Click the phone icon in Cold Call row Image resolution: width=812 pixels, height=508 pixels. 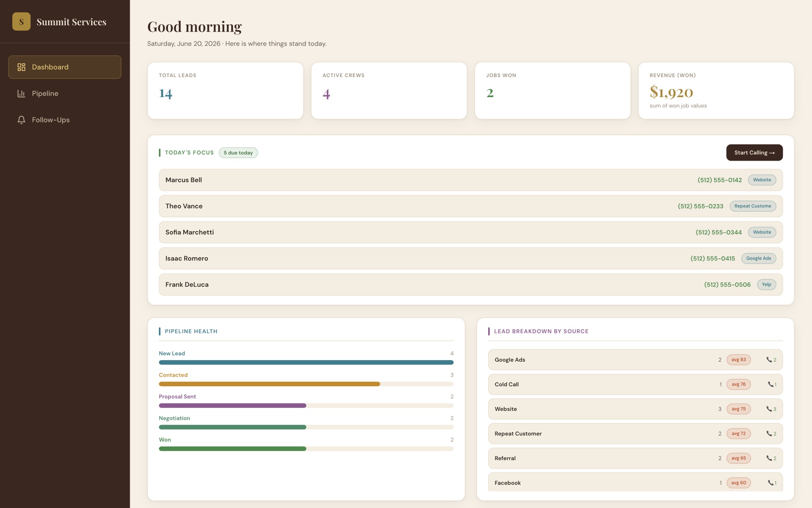[770, 385]
